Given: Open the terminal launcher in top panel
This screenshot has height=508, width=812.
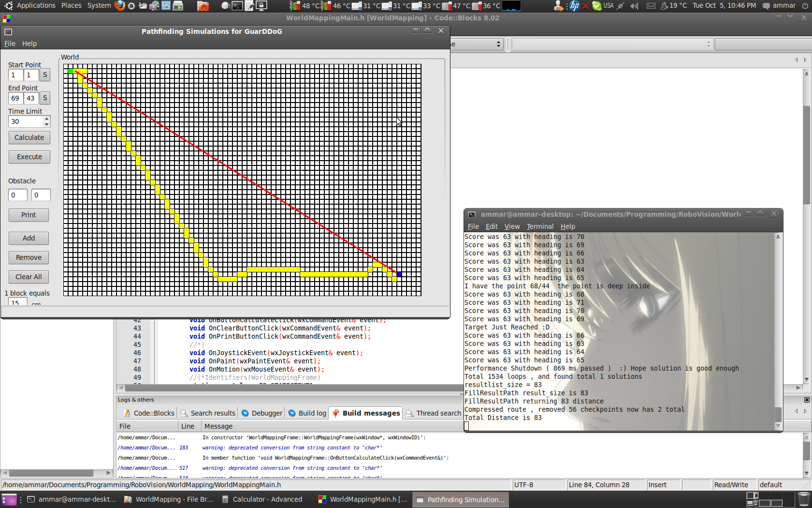Looking at the screenshot, I should point(237,6).
